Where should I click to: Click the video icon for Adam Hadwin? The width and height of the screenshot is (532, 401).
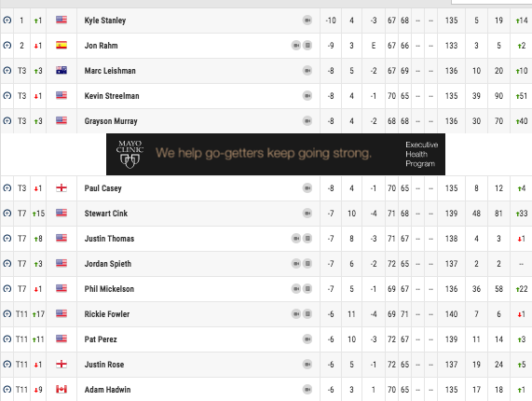coord(307,390)
